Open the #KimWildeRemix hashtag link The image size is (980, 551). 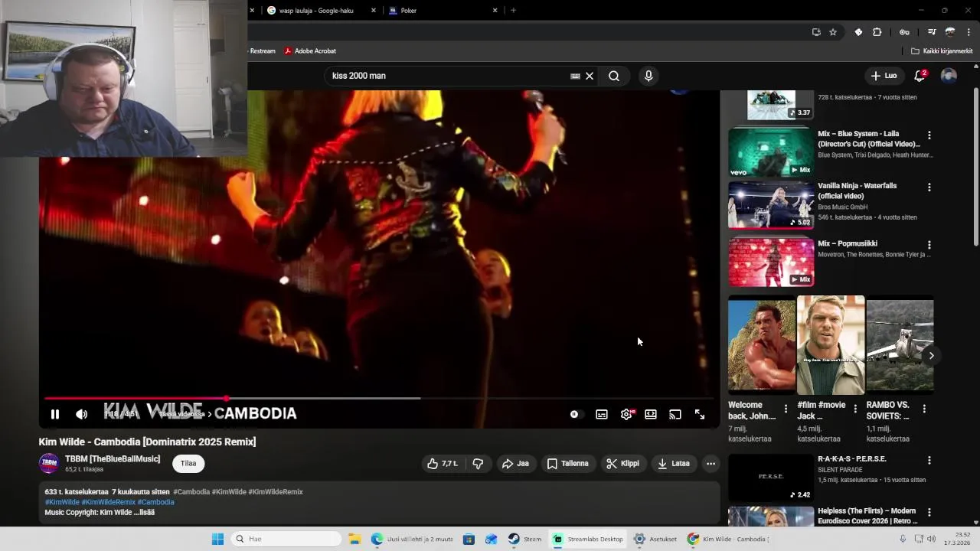[108, 502]
